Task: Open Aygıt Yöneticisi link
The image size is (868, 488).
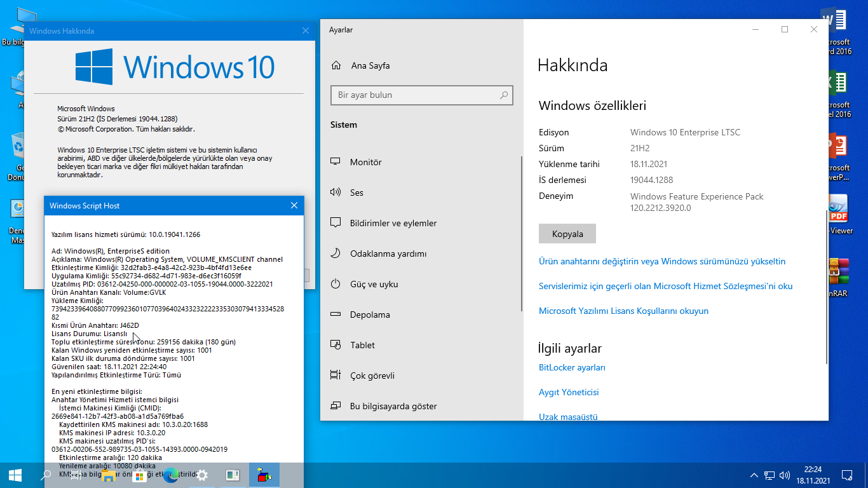Action: [569, 392]
